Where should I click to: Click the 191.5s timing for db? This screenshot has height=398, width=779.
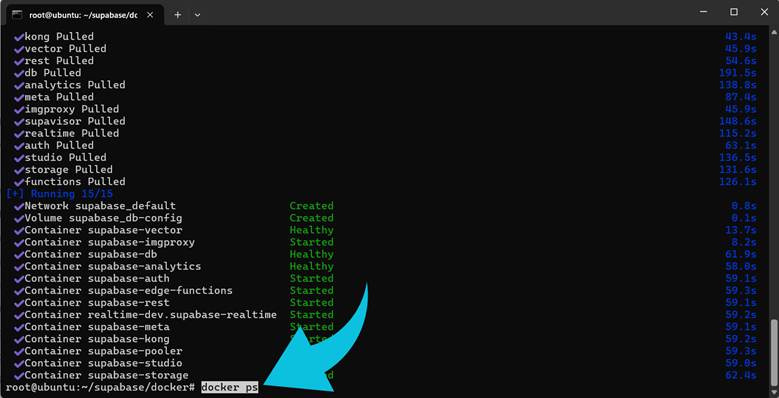[738, 73]
